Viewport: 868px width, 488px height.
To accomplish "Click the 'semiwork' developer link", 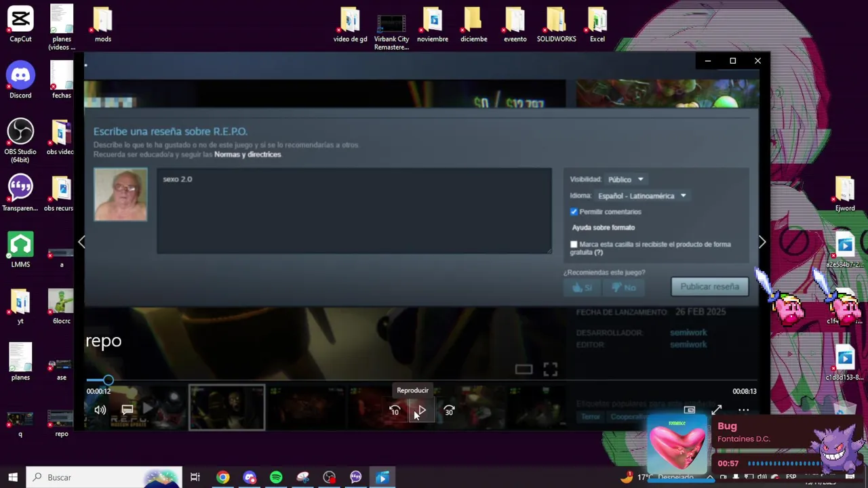I will pos(688,333).
